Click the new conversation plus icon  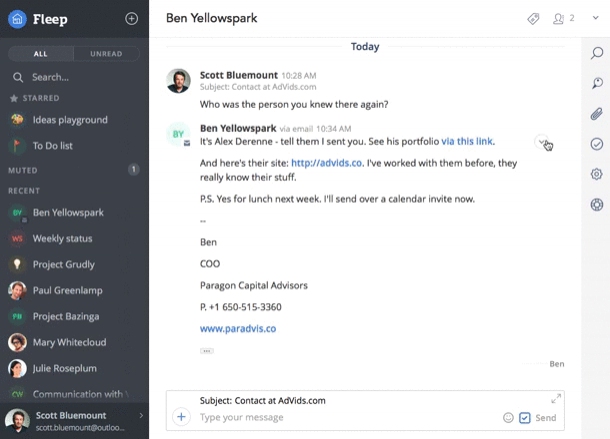(x=131, y=19)
